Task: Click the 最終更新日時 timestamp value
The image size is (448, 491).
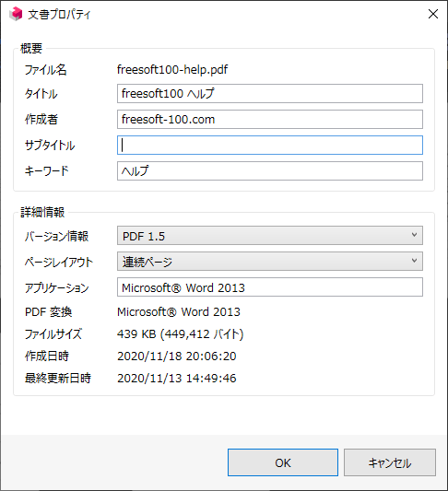Action: pyautogui.click(x=177, y=378)
